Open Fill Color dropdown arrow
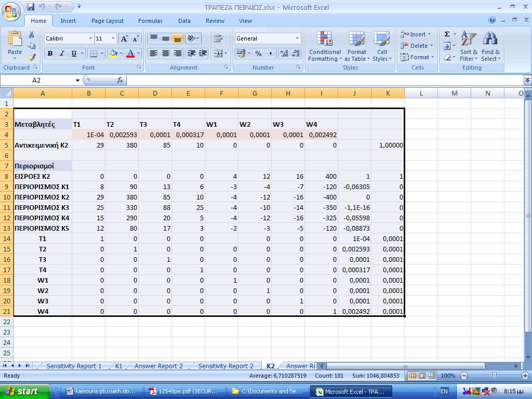 pyautogui.click(x=121, y=54)
